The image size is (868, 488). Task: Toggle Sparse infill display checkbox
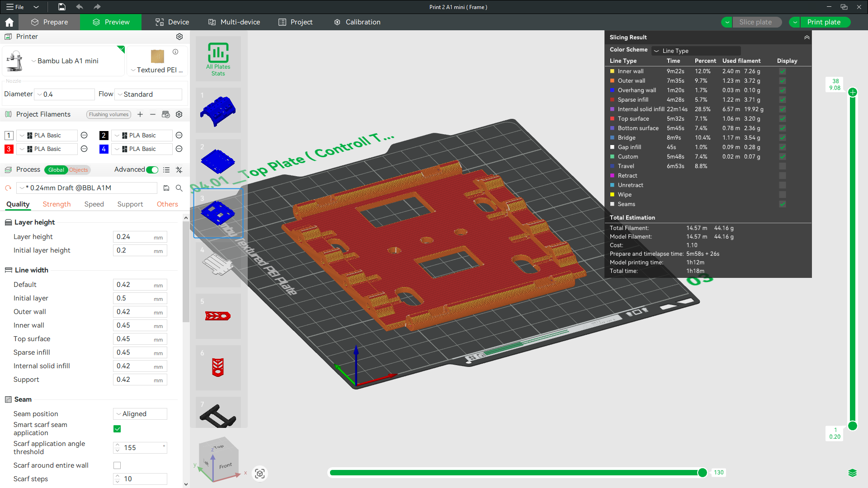[783, 100]
